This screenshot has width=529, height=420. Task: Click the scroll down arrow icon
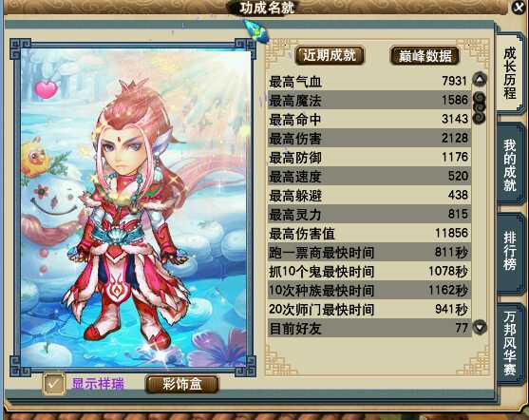480,327
